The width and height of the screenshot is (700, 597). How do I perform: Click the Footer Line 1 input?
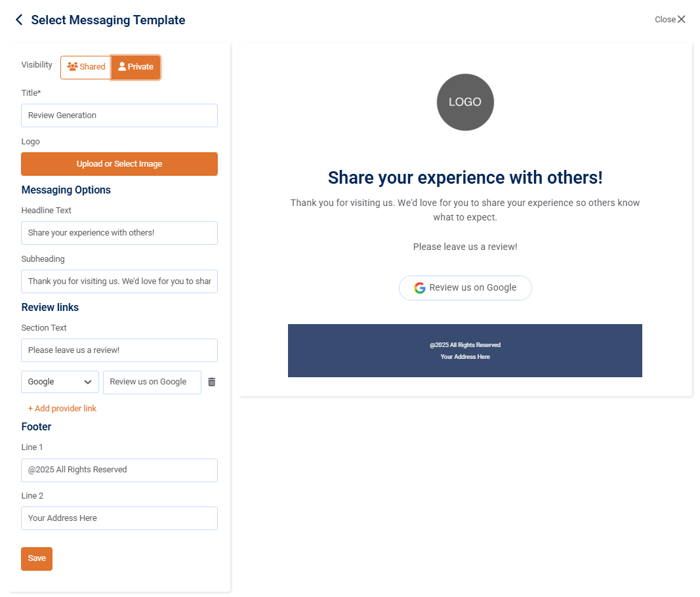(119, 470)
